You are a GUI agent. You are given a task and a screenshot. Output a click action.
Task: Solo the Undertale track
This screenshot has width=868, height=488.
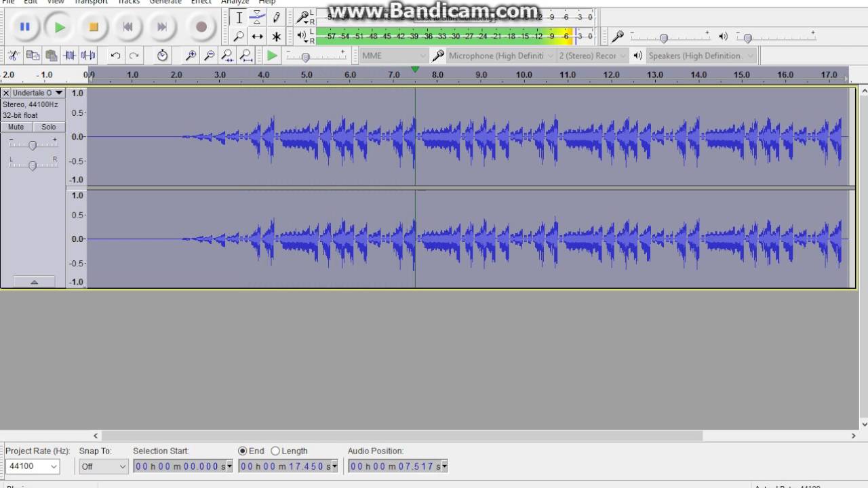(49, 127)
